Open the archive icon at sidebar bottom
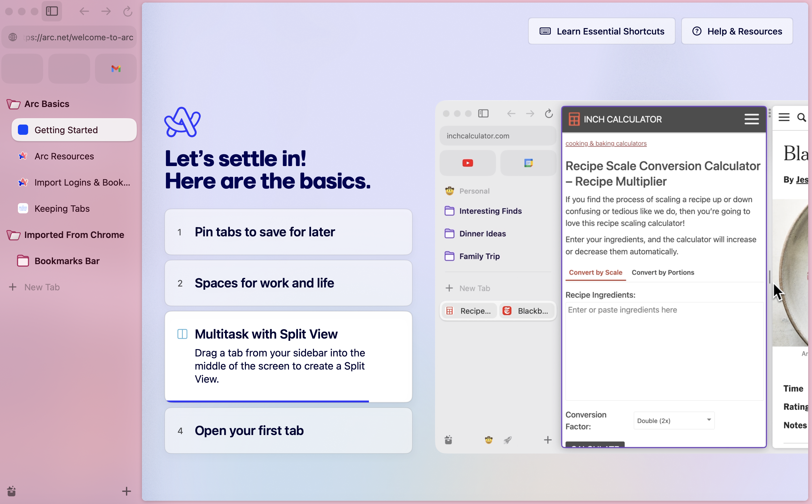Image resolution: width=812 pixels, height=504 pixels. pos(11,491)
